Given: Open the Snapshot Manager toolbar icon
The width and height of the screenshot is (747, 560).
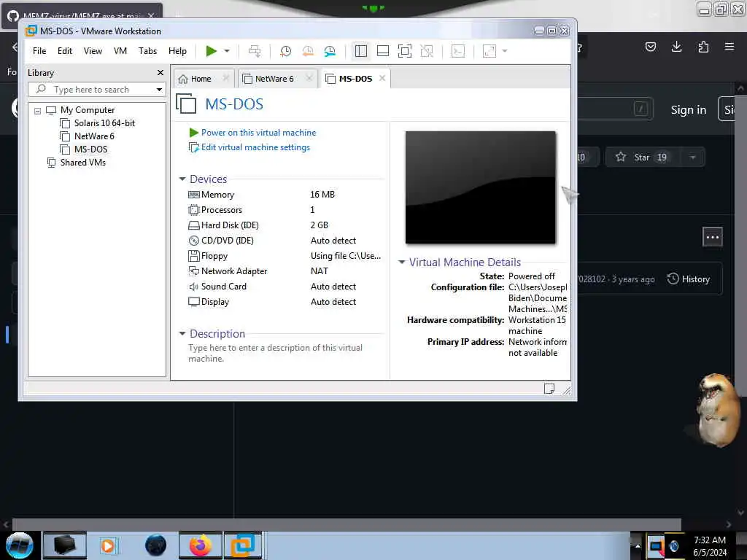Looking at the screenshot, I should click(x=330, y=51).
